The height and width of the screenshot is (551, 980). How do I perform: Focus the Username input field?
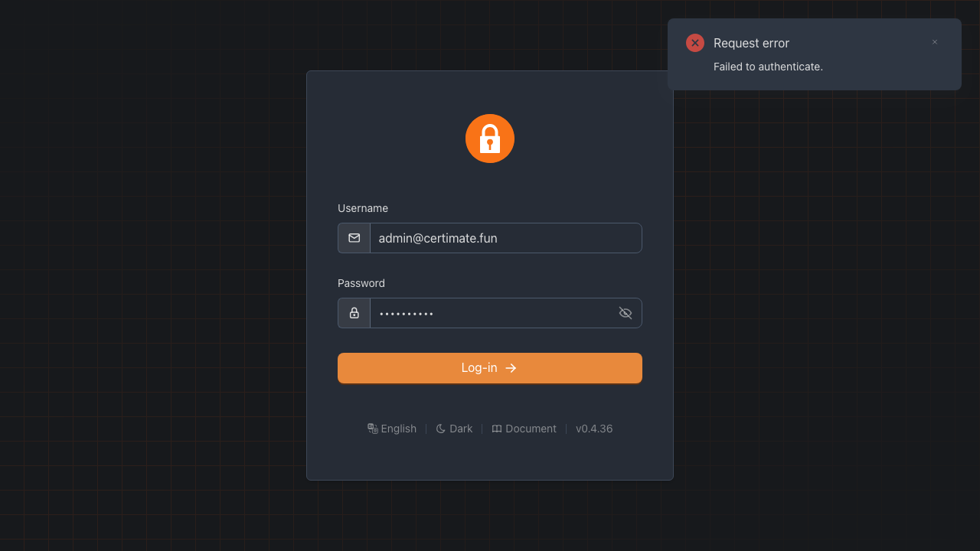(x=505, y=238)
